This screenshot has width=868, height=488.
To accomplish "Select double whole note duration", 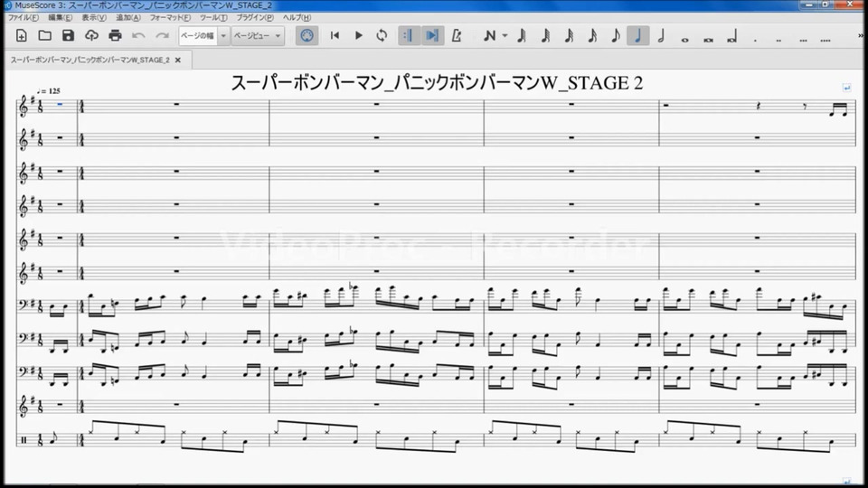I will [x=708, y=39].
